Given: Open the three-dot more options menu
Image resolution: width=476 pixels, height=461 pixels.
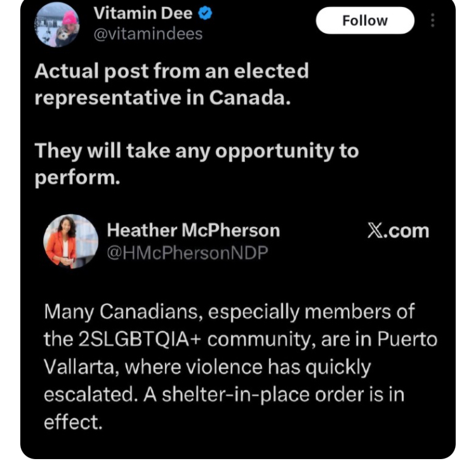Looking at the screenshot, I should coord(433,21).
